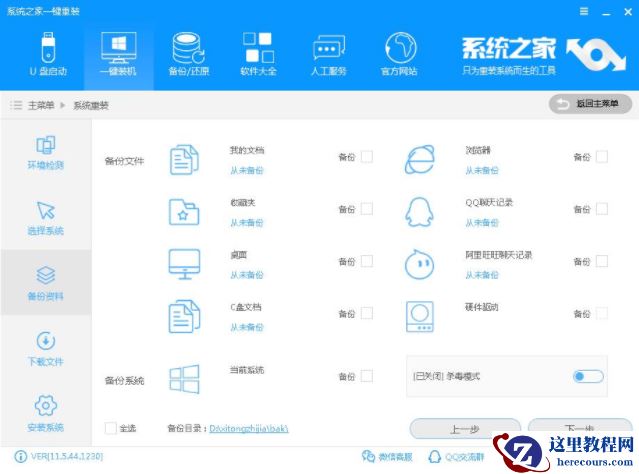639x474 pixels.
Task: Minimize the window
Action: (606, 12)
